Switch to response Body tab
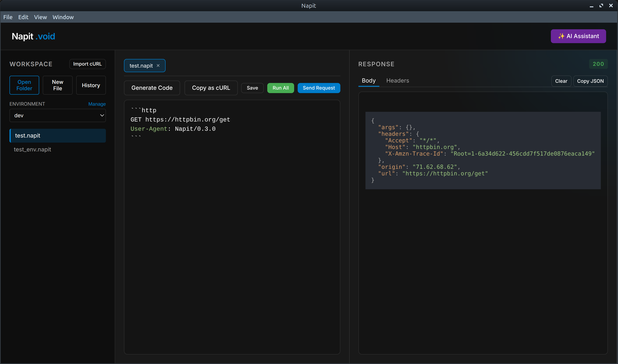 369,81
